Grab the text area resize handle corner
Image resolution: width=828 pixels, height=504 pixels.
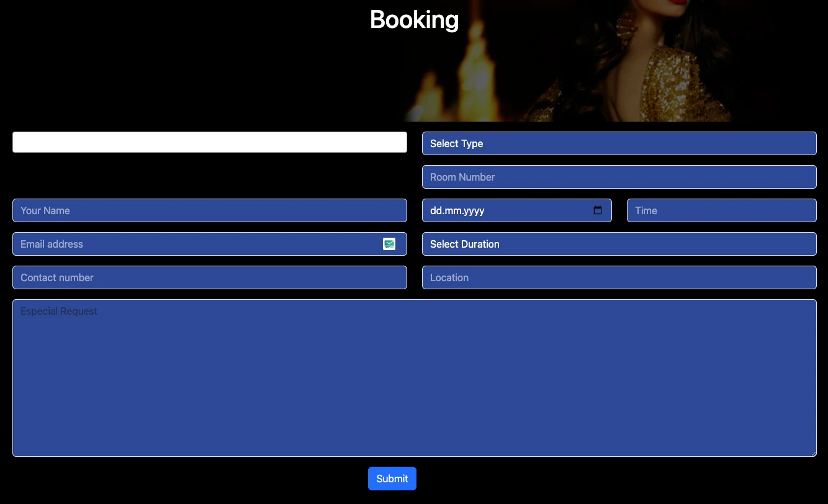[x=812, y=452]
